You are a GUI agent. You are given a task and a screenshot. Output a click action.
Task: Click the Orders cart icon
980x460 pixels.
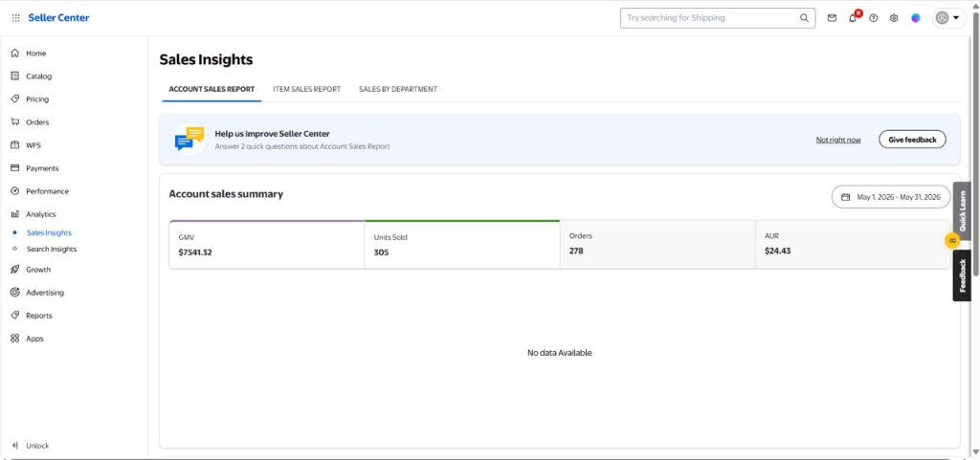tap(15, 121)
